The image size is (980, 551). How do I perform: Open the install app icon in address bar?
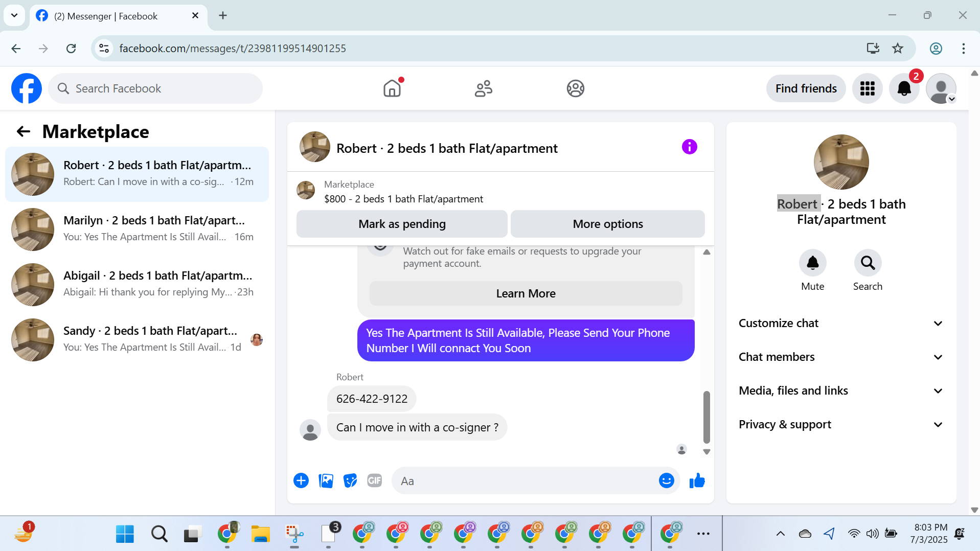click(873, 49)
